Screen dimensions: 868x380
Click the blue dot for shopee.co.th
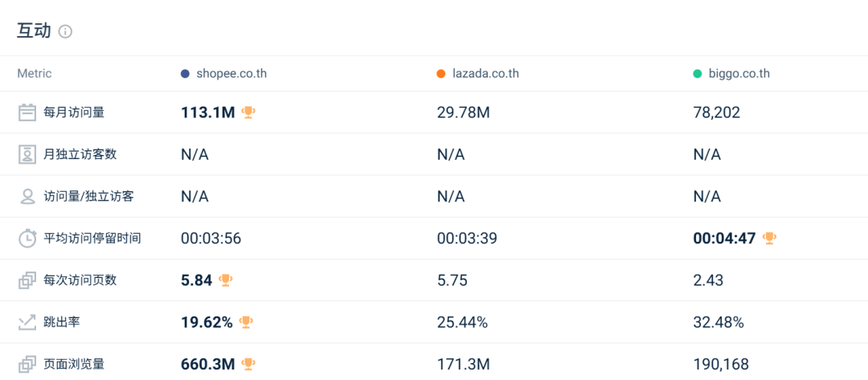point(186,74)
